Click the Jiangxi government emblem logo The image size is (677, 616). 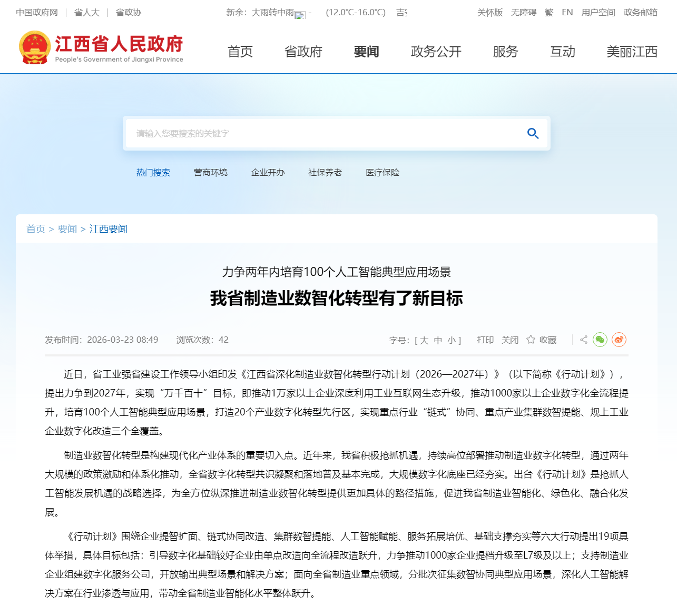click(x=35, y=48)
